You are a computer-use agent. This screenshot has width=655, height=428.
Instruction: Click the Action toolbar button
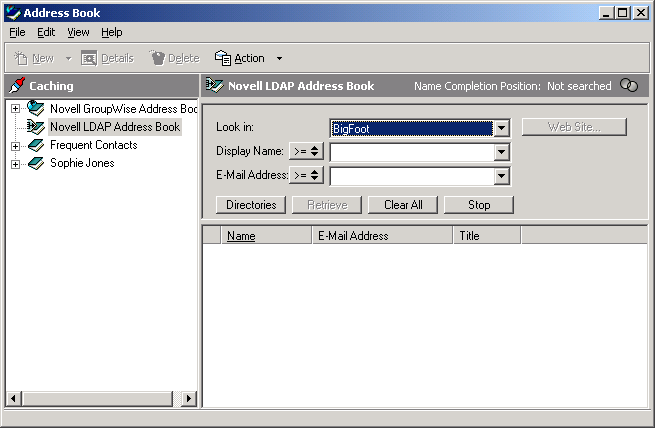click(x=240, y=58)
